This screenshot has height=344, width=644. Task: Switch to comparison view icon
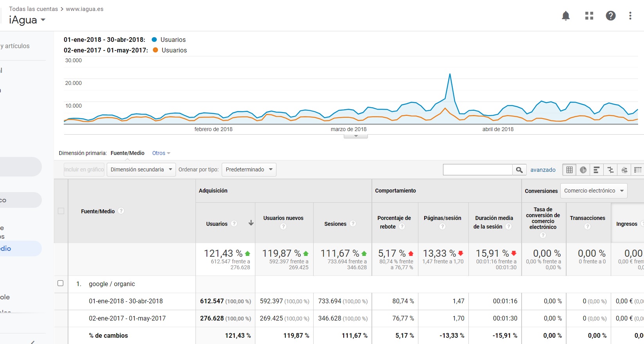[x=610, y=170]
